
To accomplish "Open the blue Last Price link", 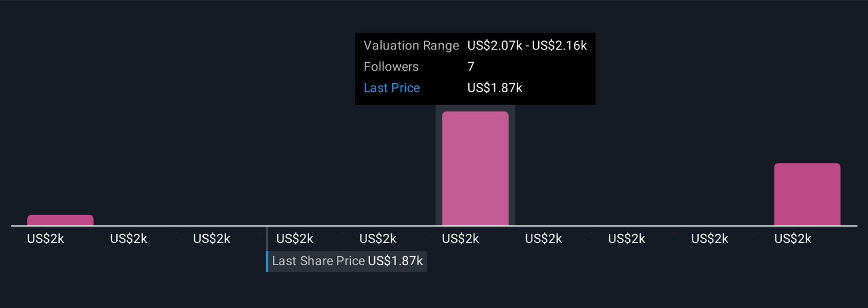I will click(392, 88).
